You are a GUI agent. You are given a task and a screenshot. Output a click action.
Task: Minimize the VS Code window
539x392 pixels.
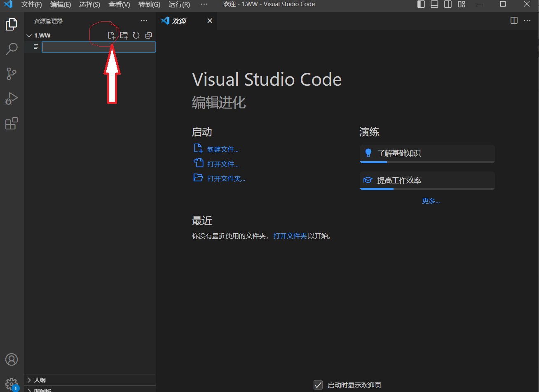(480, 4)
